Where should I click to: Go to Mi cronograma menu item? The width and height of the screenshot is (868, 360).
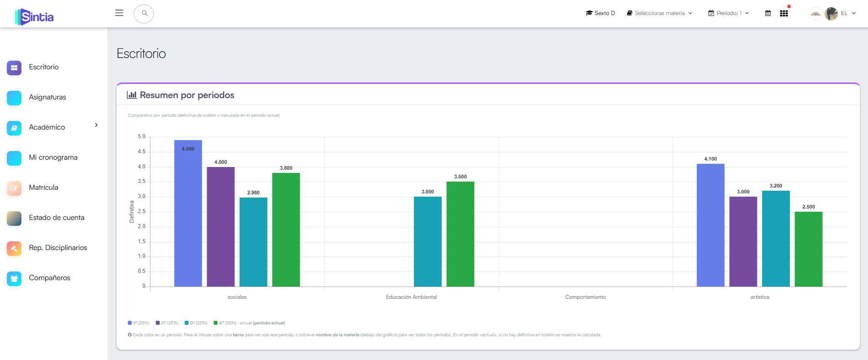[53, 157]
